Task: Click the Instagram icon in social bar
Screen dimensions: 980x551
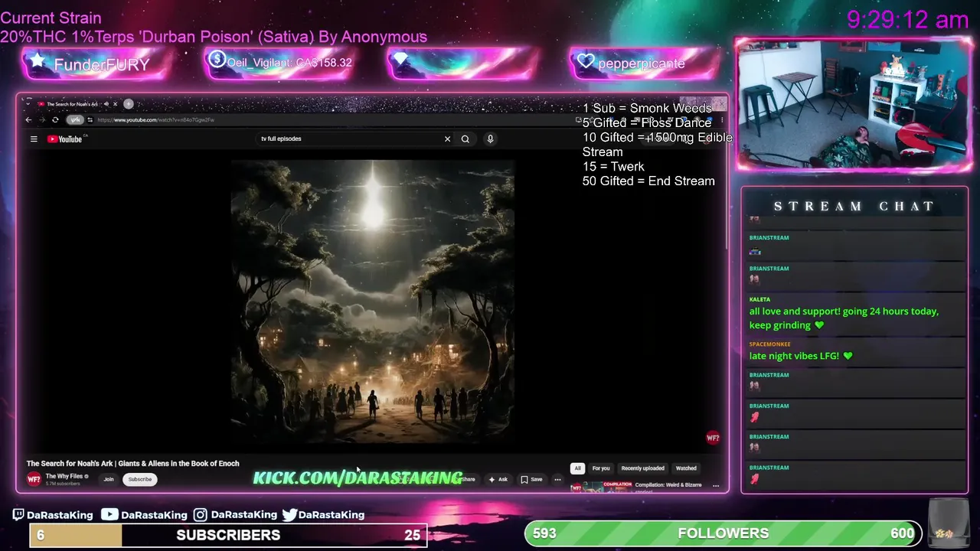Action: click(x=200, y=515)
